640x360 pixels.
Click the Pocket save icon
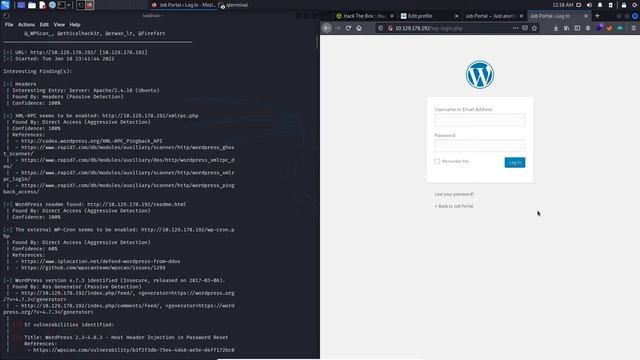525,28
